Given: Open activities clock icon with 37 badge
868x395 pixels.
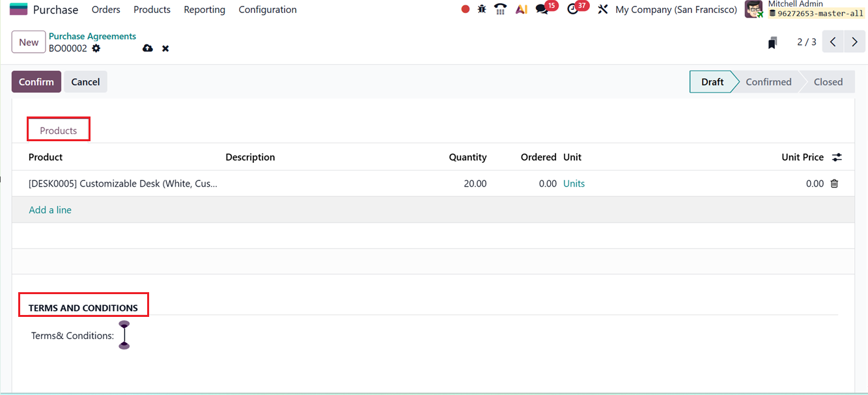Looking at the screenshot, I should click(x=572, y=9).
